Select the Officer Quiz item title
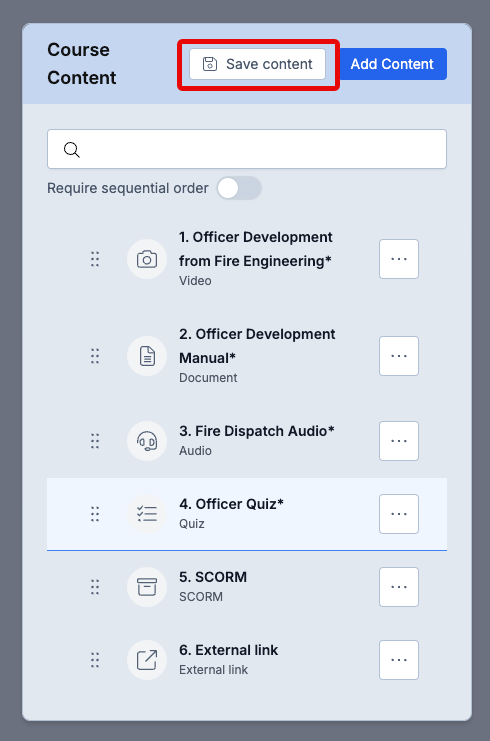Image resolution: width=490 pixels, height=741 pixels. [x=231, y=504]
